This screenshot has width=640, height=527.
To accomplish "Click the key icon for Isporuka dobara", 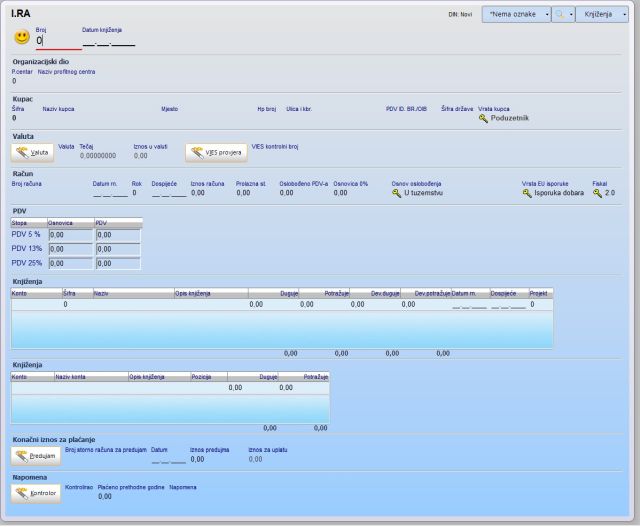I will point(526,193).
